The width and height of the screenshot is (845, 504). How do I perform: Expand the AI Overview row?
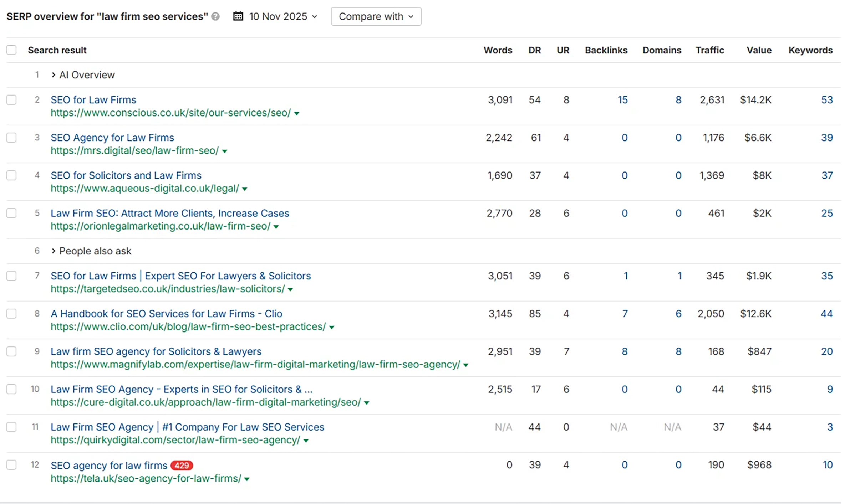(x=54, y=75)
